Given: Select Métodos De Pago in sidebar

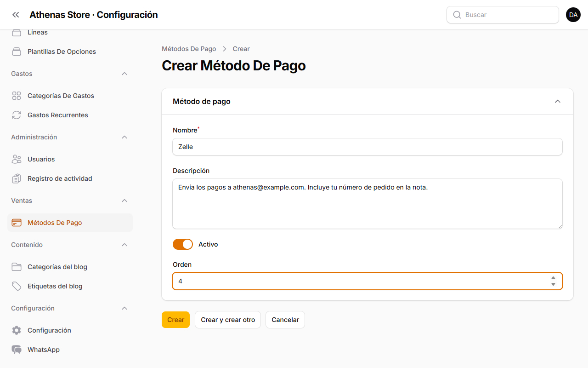Looking at the screenshot, I should (70, 223).
